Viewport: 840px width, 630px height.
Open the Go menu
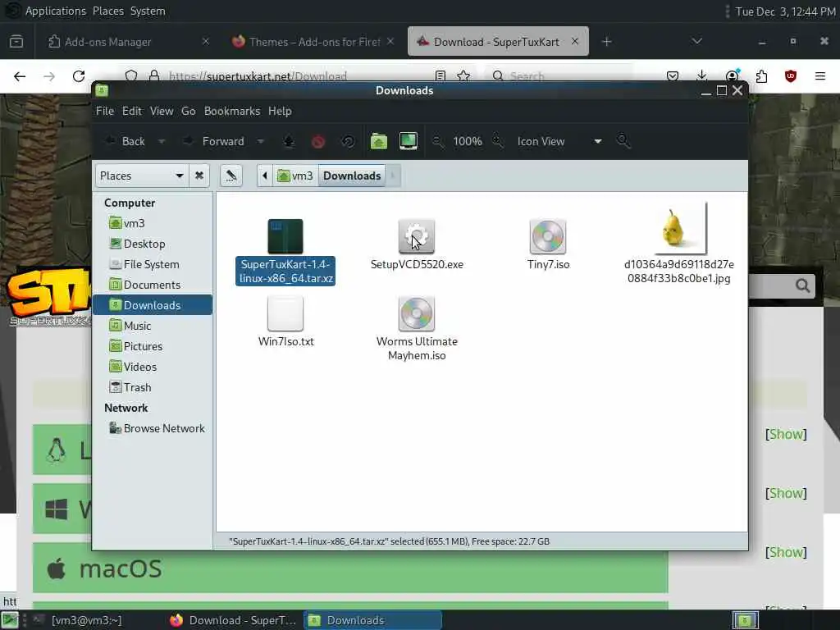pyautogui.click(x=188, y=111)
